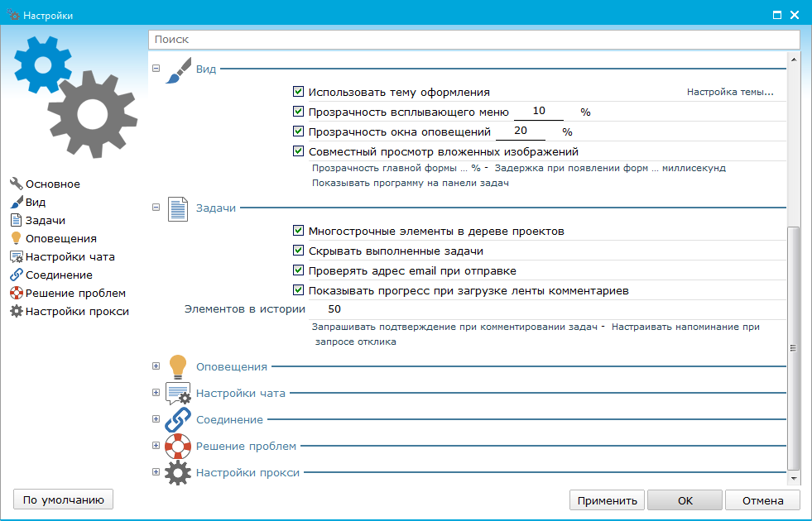812x521 pixels.
Task: Maximize the Настройки window
Action: (776, 15)
